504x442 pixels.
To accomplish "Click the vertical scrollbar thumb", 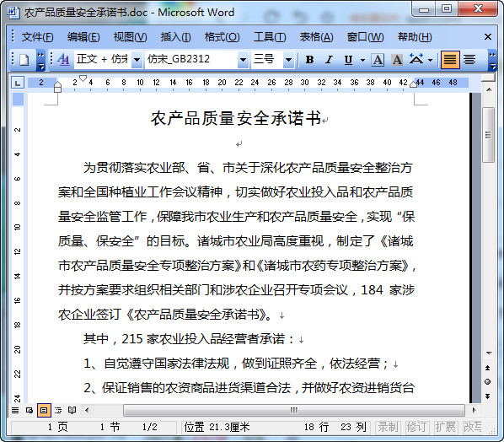I will [x=489, y=135].
